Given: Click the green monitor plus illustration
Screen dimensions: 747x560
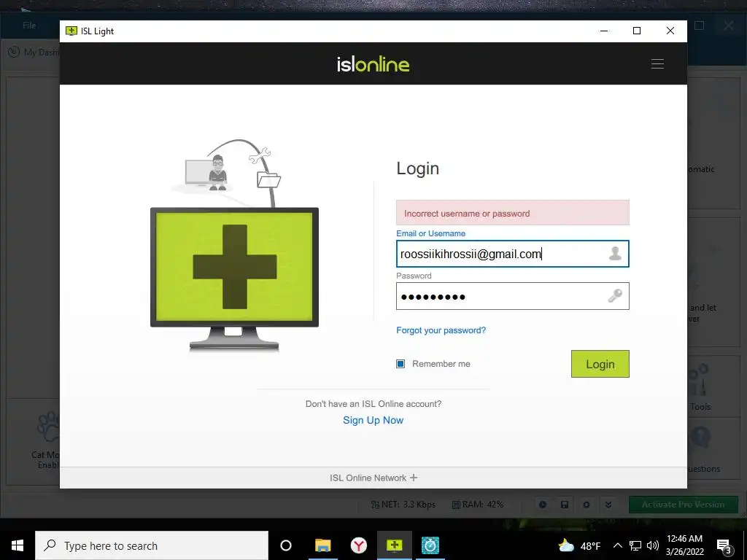Looking at the screenshot, I should pos(234,267).
